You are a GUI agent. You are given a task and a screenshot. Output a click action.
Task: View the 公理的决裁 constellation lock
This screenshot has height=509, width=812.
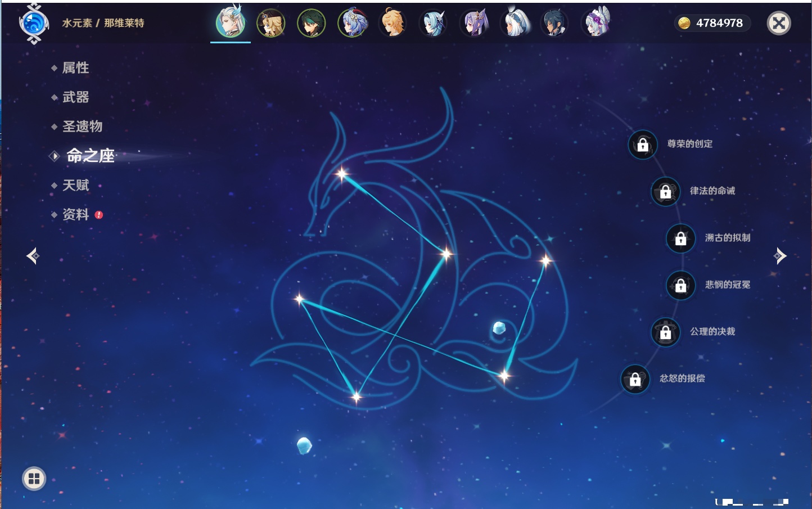coord(665,332)
